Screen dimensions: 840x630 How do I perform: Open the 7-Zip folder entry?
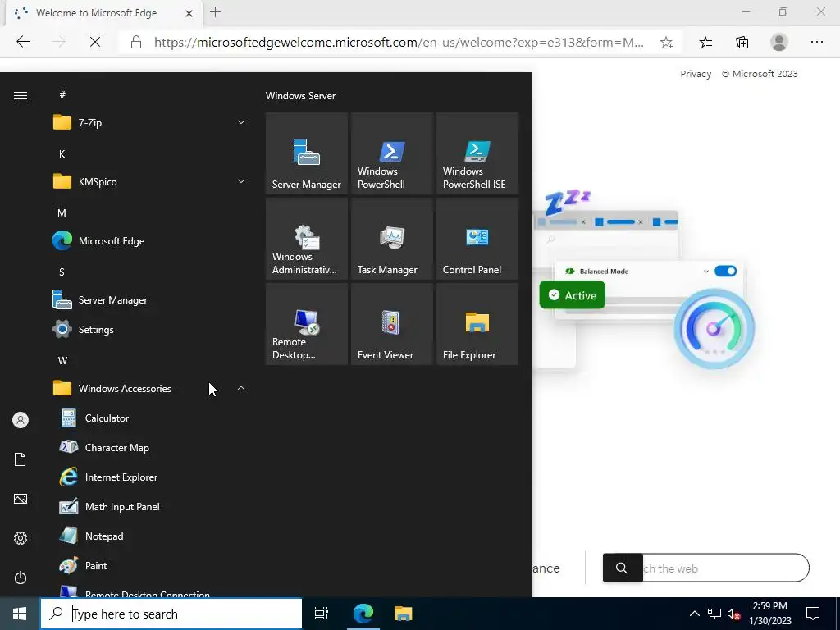150,123
